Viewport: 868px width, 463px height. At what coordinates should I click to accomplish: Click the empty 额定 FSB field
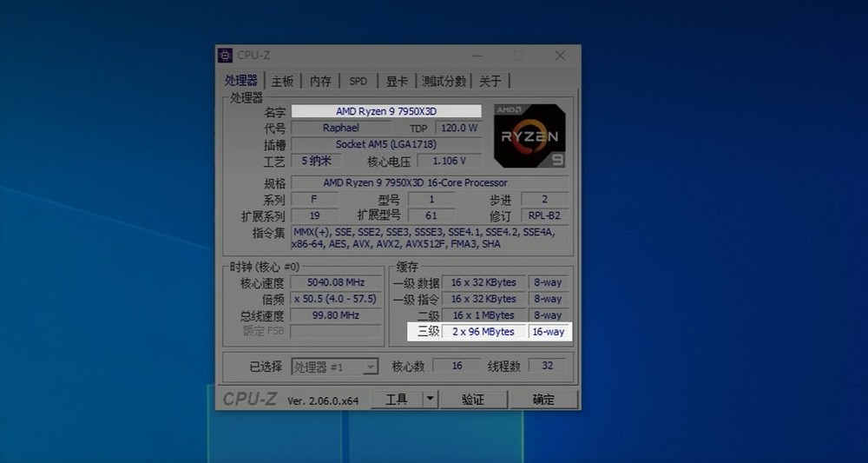(335, 332)
